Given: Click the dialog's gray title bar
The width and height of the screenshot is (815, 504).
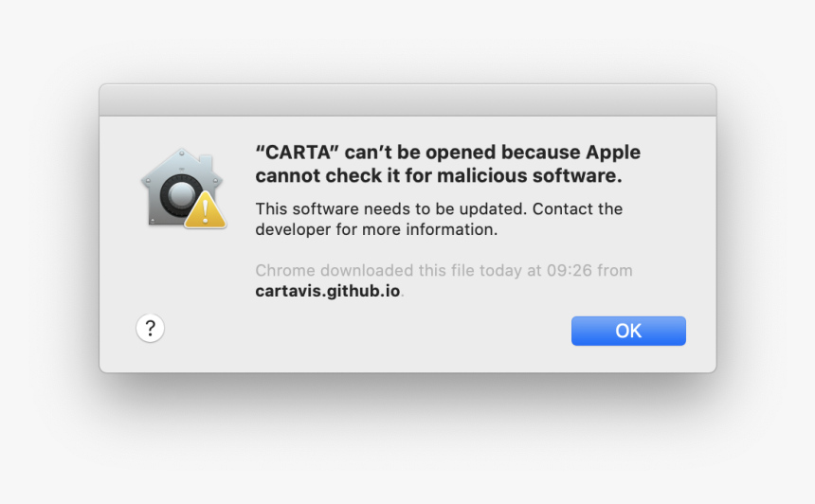Looking at the screenshot, I should [x=407, y=100].
